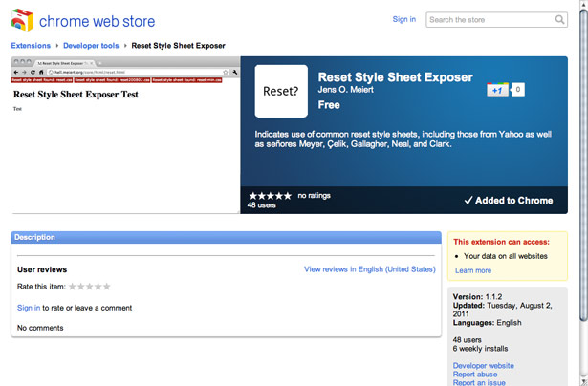Click the Languages: English text

[487, 323]
